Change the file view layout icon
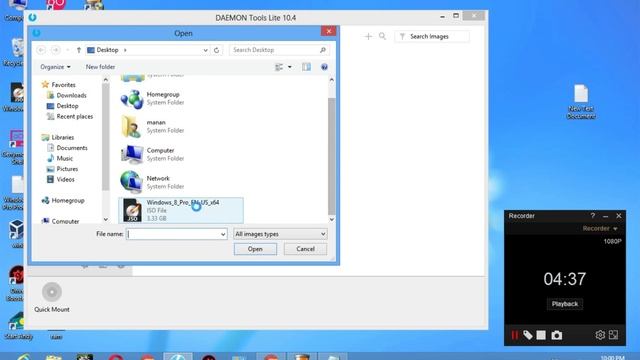This screenshot has height=360, width=640. click(279, 67)
